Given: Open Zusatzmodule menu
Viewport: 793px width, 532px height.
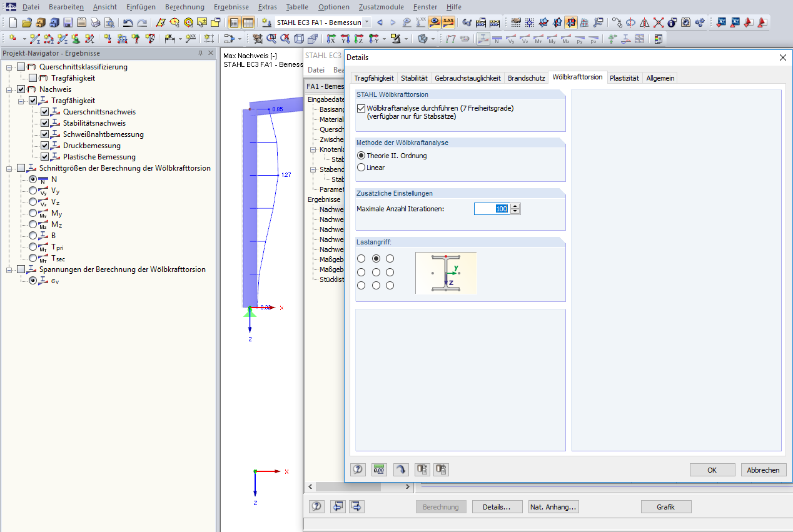Looking at the screenshot, I should click(381, 7).
